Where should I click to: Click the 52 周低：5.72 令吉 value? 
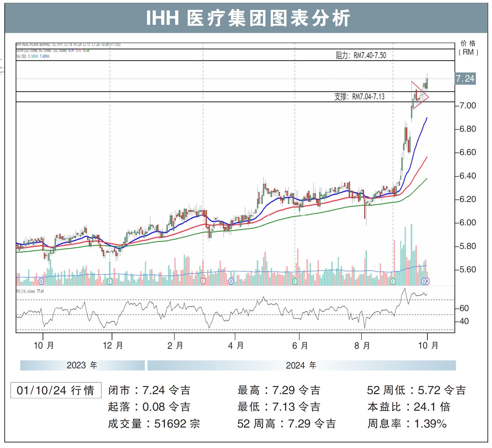417,390
